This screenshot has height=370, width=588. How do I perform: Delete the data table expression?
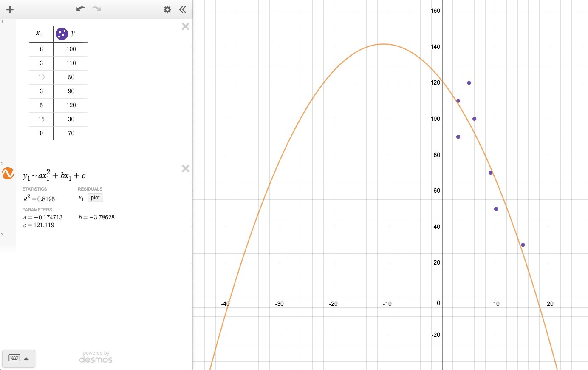click(x=185, y=26)
